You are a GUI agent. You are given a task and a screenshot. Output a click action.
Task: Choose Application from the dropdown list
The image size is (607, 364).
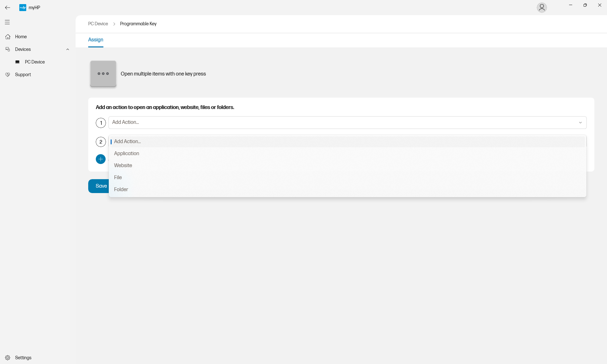[126, 154]
